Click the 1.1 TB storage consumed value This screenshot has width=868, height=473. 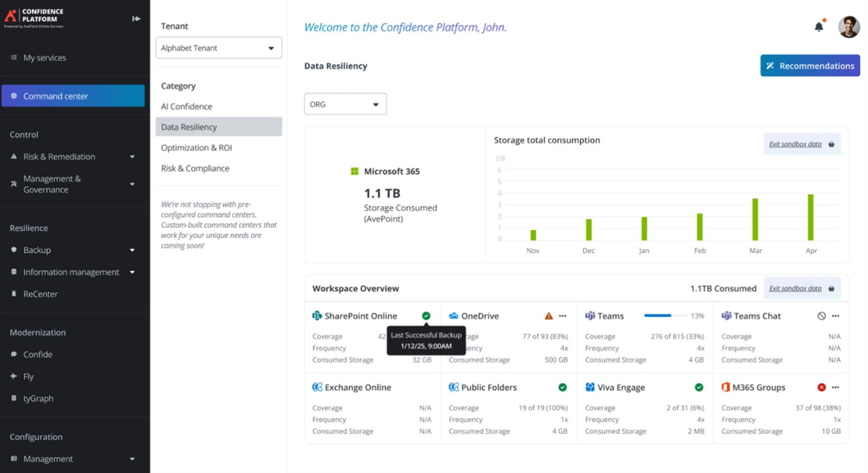click(x=382, y=194)
